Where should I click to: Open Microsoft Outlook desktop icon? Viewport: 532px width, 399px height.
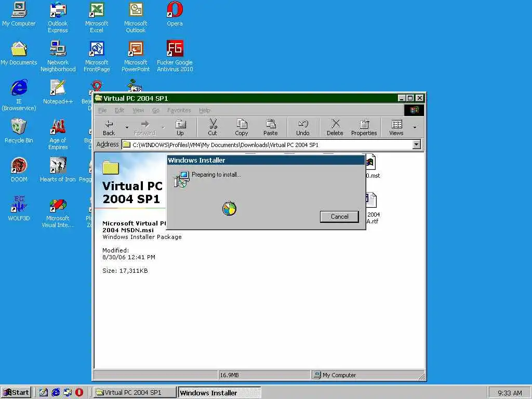(136, 18)
